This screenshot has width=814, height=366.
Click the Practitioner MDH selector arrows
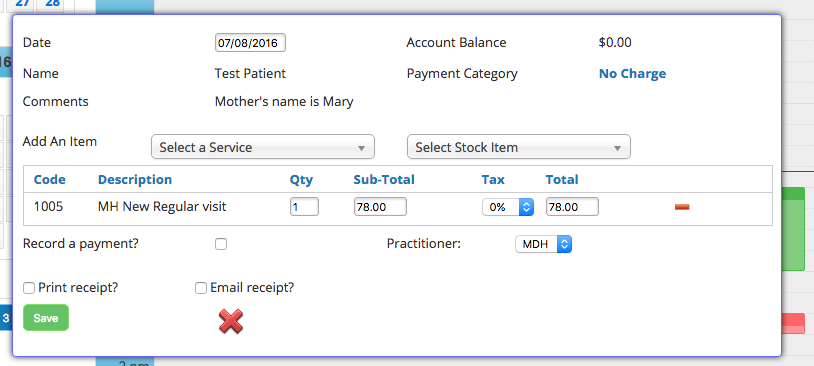[x=564, y=244]
